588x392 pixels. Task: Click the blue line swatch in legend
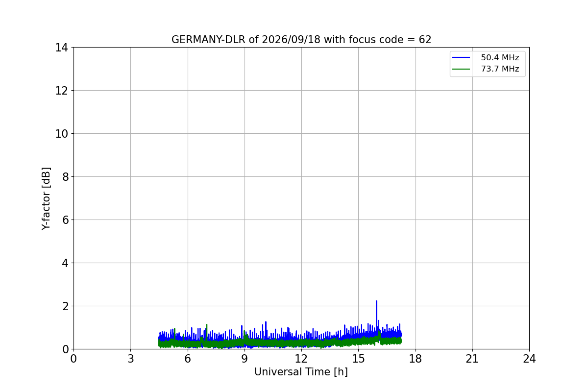[x=462, y=58]
